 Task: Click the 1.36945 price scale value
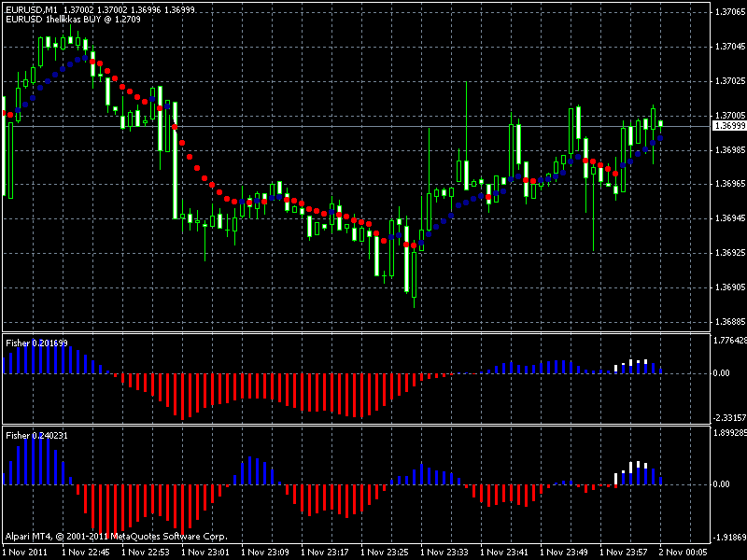pyautogui.click(x=730, y=218)
